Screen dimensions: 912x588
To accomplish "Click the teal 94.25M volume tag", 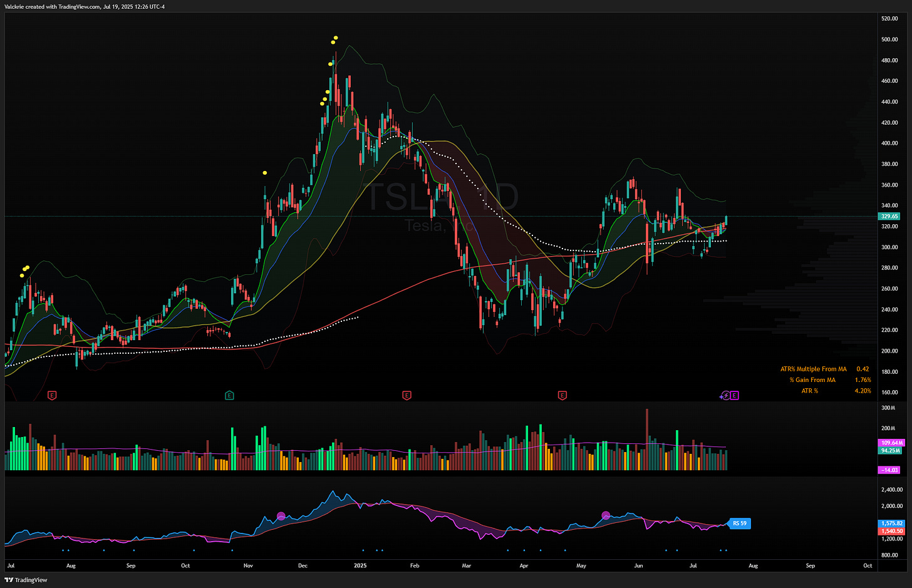I will click(x=890, y=450).
